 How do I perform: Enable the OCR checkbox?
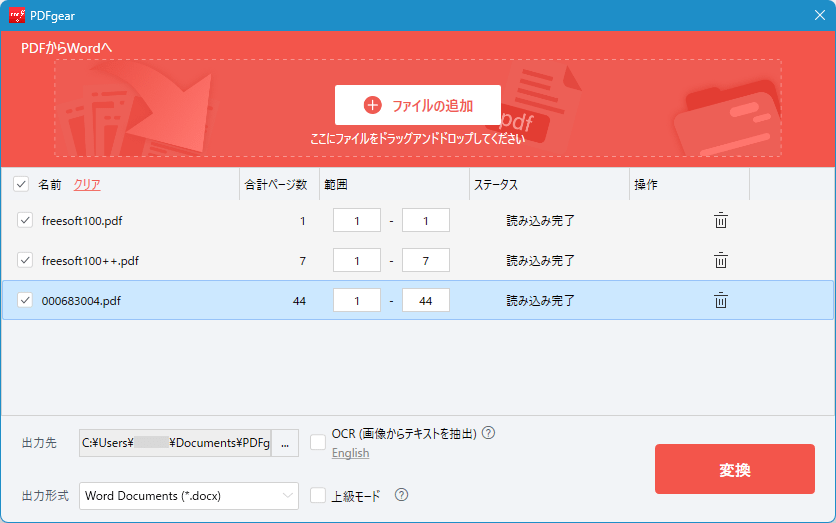tap(318, 442)
